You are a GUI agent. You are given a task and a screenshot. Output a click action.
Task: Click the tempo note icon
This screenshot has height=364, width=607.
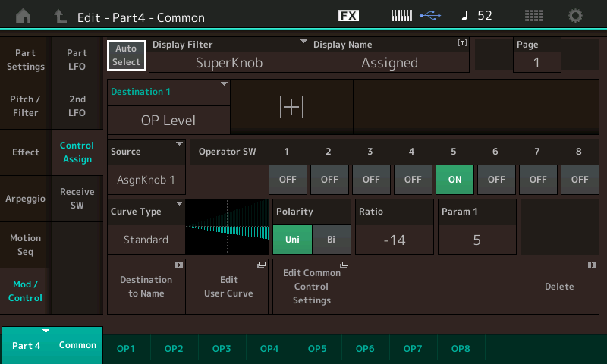[463, 16]
